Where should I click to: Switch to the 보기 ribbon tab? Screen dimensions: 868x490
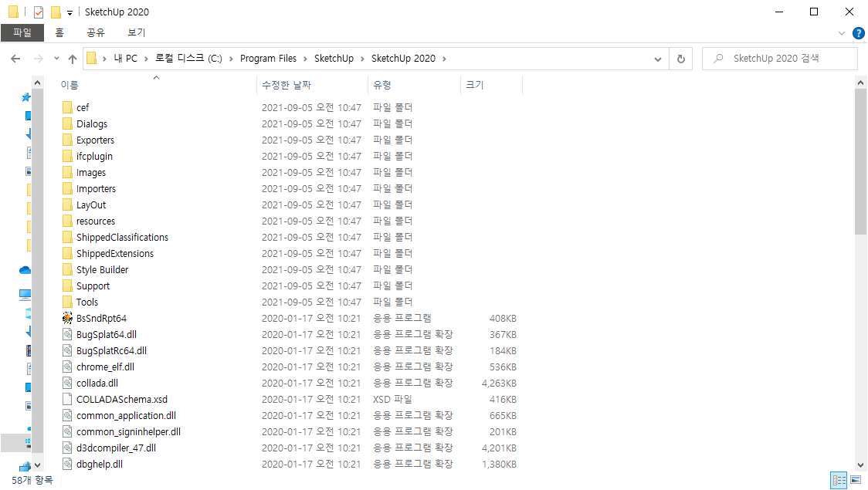pos(136,32)
